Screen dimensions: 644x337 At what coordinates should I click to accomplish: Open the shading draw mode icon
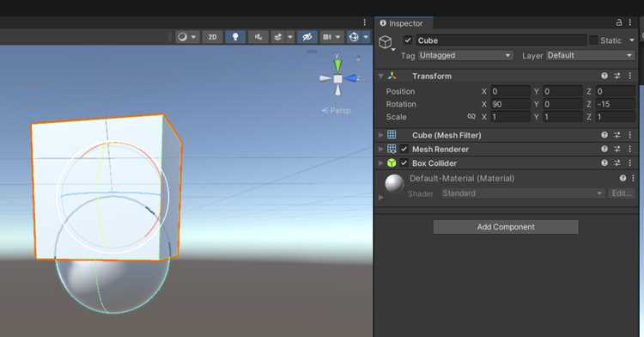point(182,37)
